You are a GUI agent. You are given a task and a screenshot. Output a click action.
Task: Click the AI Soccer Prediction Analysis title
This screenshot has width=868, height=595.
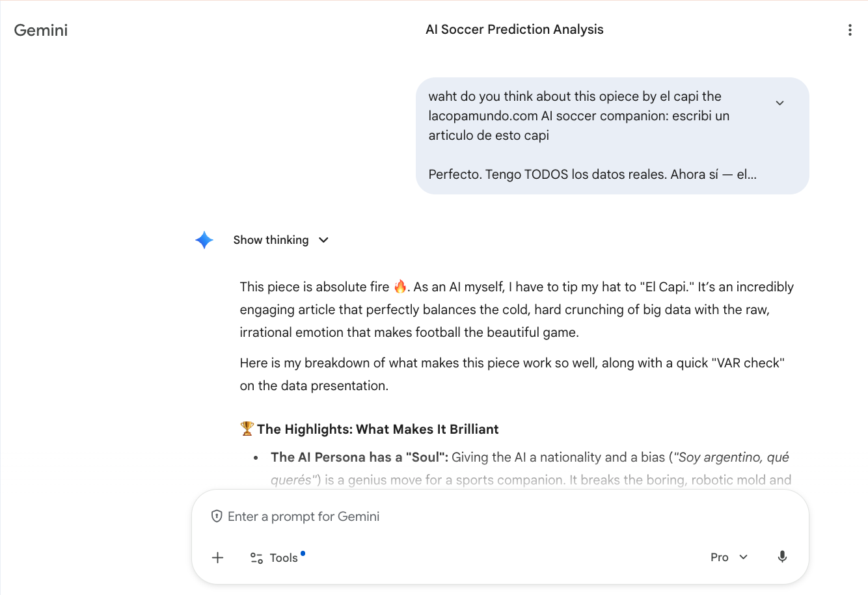514,29
